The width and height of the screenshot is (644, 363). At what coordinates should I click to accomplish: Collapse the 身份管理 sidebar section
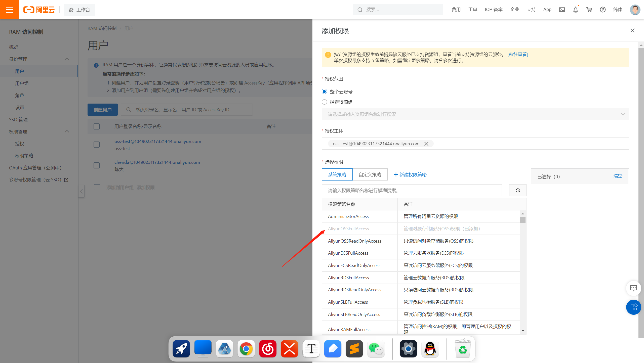point(67,59)
